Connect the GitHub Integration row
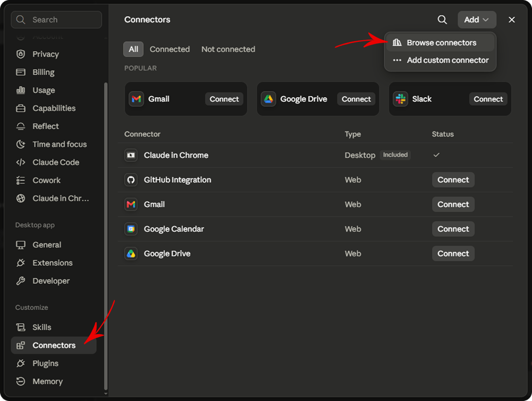The width and height of the screenshot is (532, 401). [x=453, y=180]
